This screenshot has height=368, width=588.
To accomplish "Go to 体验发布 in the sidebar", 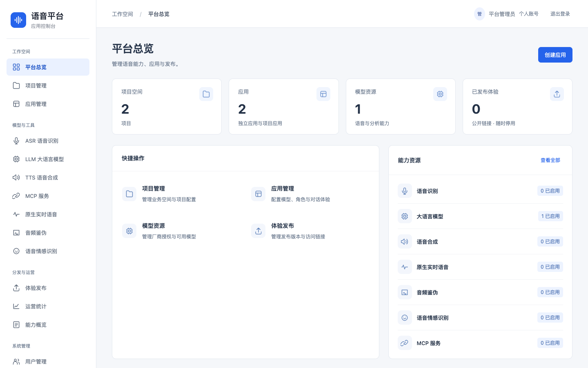I will click(48, 288).
